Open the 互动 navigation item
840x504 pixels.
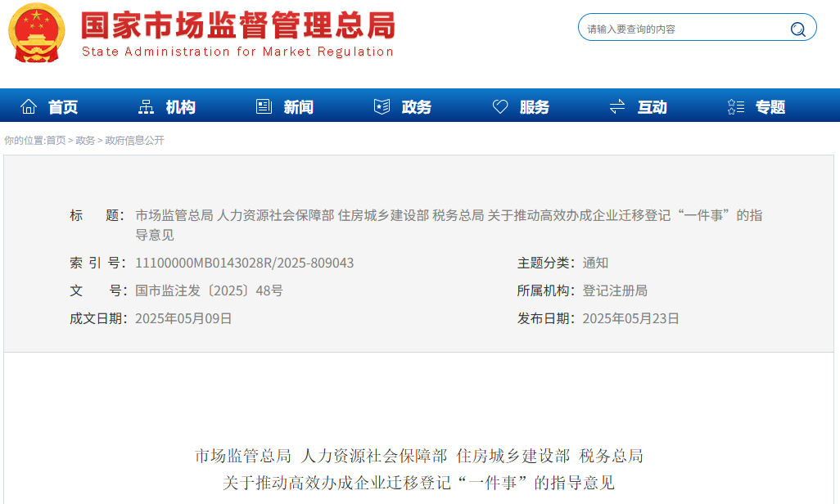click(x=652, y=107)
